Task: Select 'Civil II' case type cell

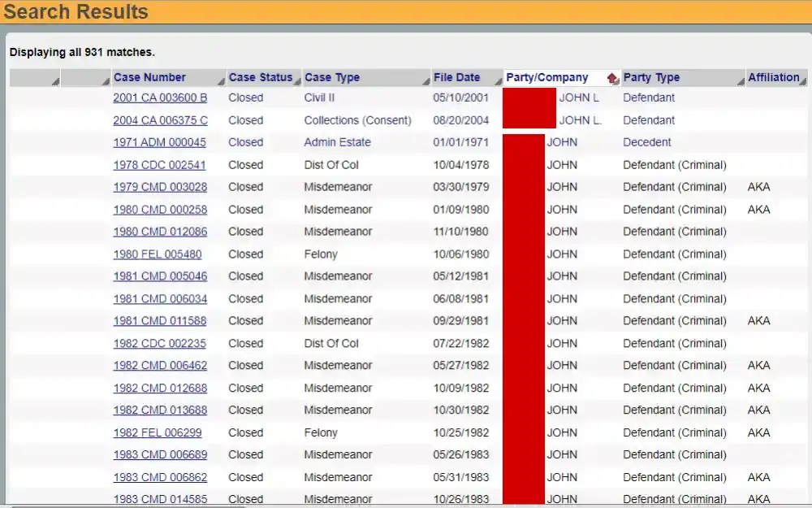Action: click(319, 98)
